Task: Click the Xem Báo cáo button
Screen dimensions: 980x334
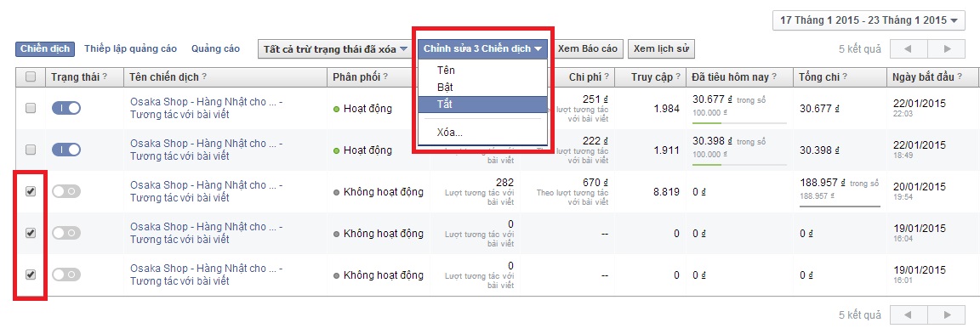Action: 588,48
